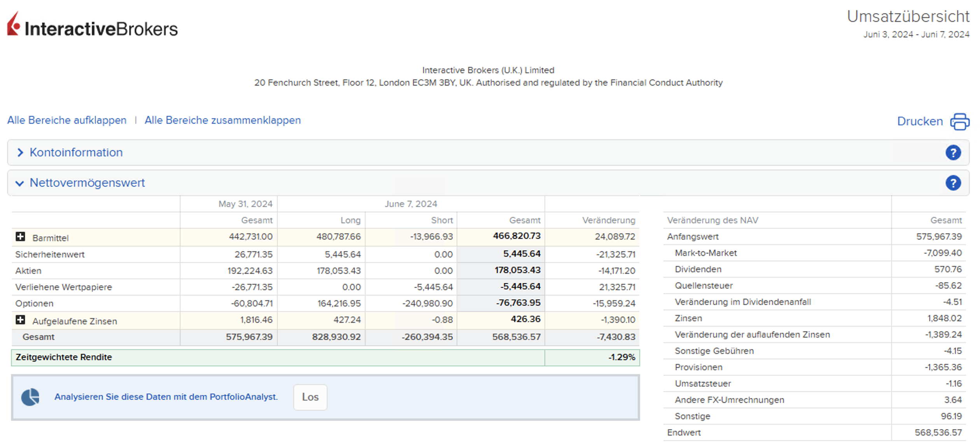Expand the Barmittel row plus icon
This screenshot has width=980, height=445.
coord(20,237)
